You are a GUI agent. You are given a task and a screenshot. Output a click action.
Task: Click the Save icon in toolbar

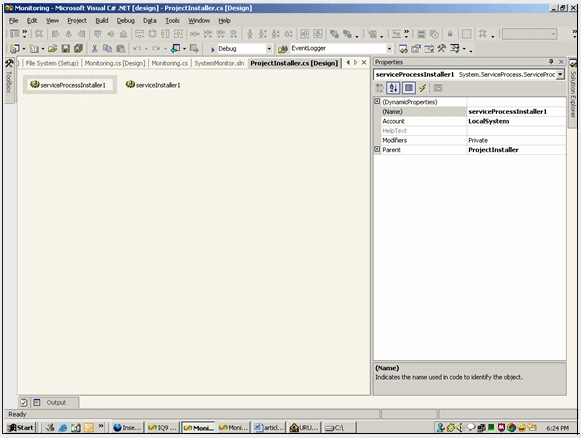[x=66, y=49]
